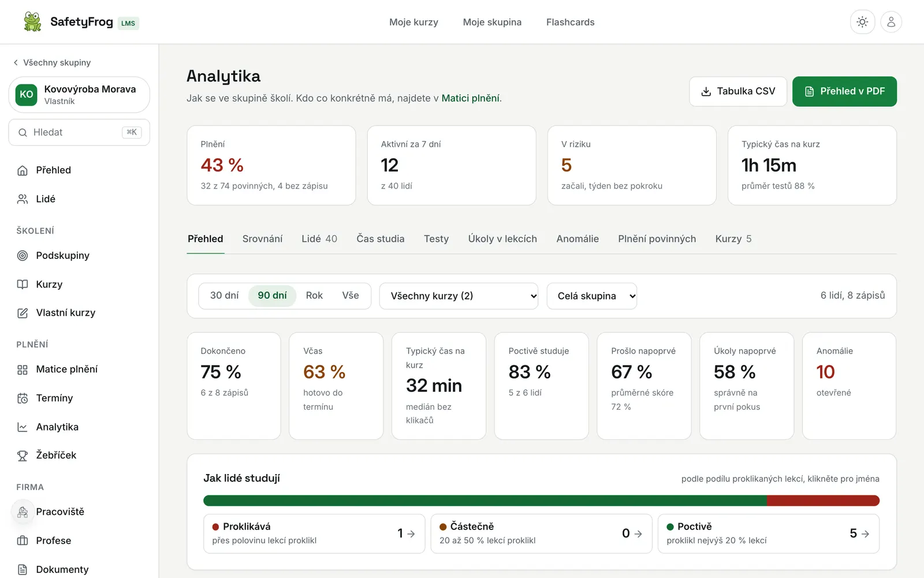Switch to the Srovnání tab
This screenshot has height=578, width=924.
pos(262,239)
